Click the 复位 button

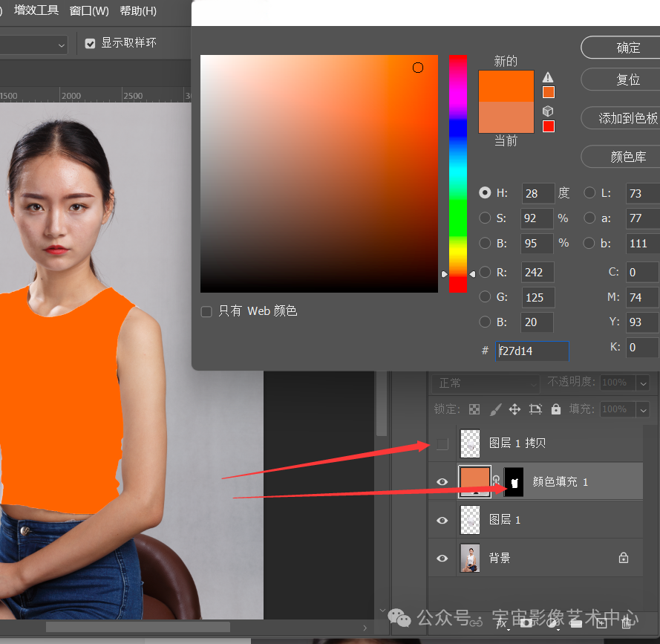point(622,79)
